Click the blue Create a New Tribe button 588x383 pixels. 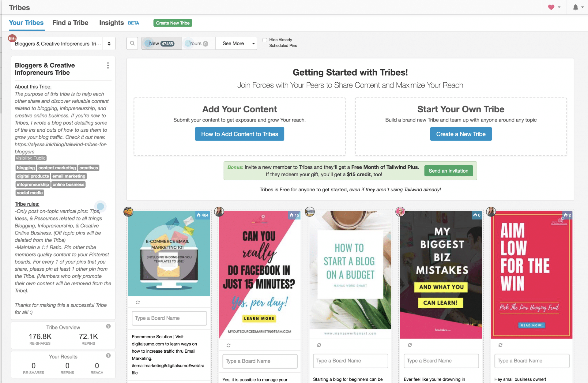[461, 134]
